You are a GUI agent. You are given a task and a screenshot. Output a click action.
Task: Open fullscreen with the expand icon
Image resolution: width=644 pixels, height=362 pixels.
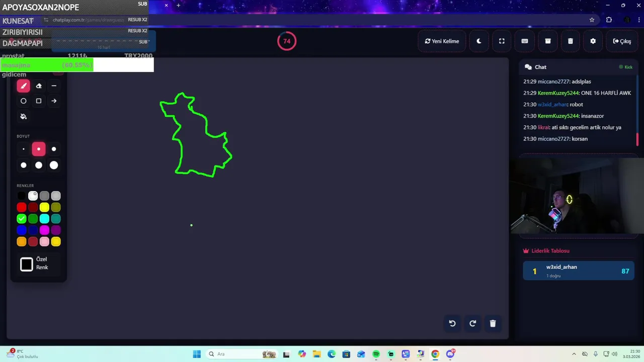502,41
